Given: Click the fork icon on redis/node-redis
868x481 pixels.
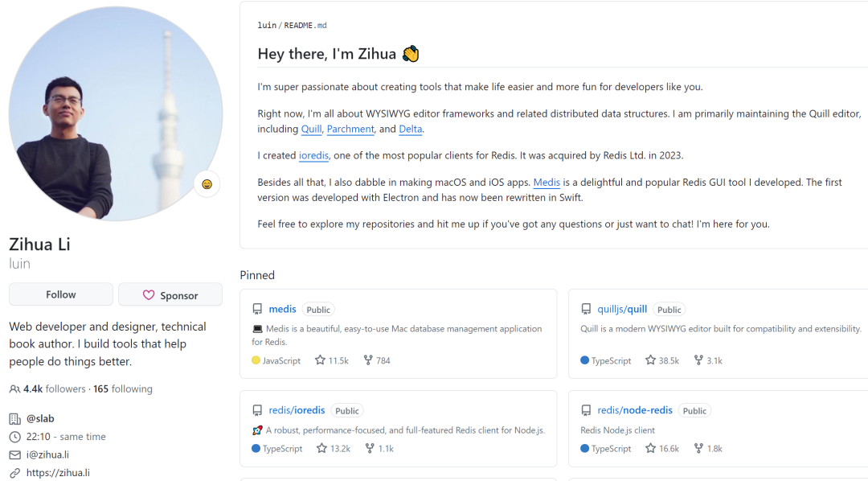Looking at the screenshot, I should (x=698, y=448).
